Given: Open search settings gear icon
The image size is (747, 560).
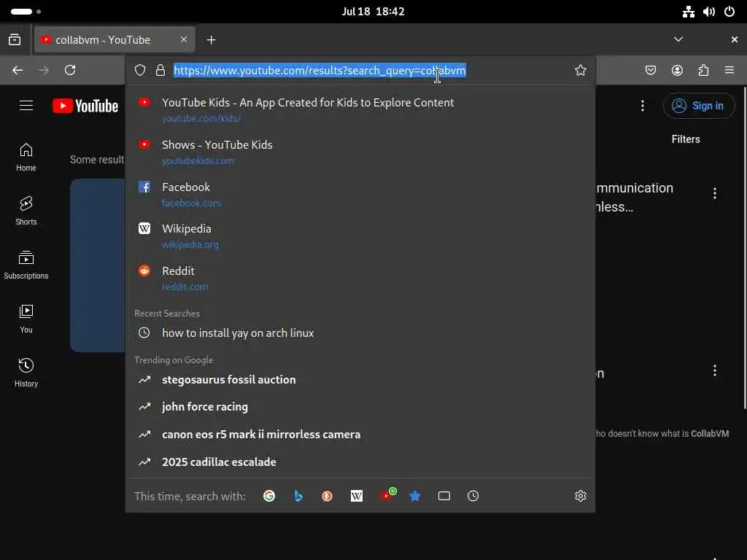Looking at the screenshot, I should (580, 496).
